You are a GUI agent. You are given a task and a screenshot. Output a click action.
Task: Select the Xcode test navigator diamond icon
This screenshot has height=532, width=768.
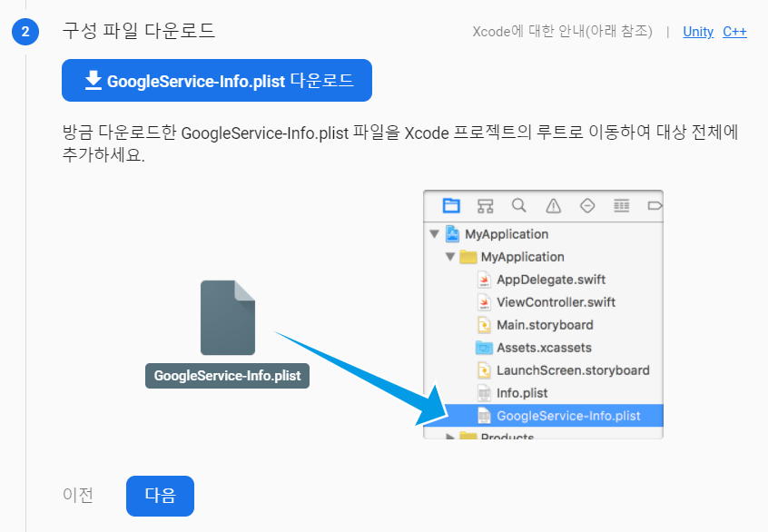click(587, 206)
